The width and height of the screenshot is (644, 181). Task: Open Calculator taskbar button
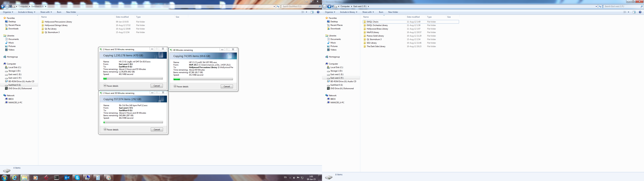click(98, 178)
